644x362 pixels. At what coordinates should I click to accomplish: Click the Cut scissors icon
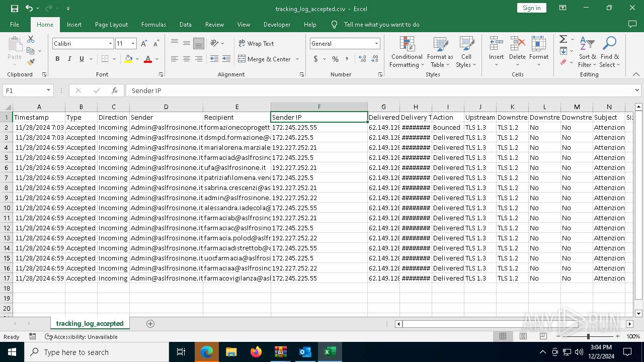pyautogui.click(x=31, y=39)
